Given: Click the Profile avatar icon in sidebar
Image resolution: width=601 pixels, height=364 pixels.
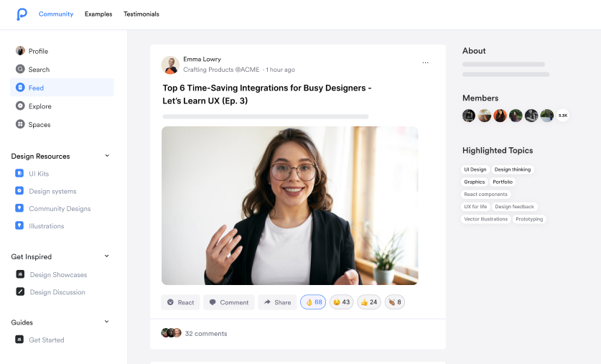Looking at the screenshot, I should tap(20, 51).
